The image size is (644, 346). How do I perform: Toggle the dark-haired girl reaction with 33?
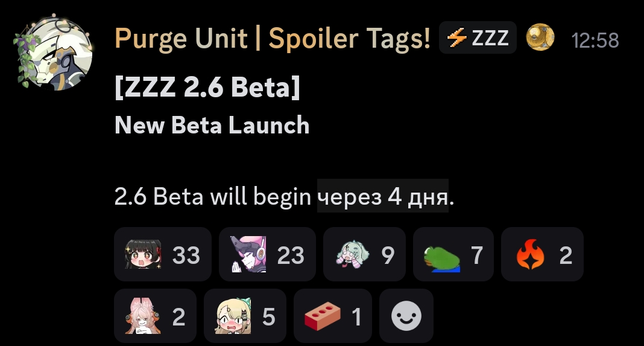pos(163,254)
